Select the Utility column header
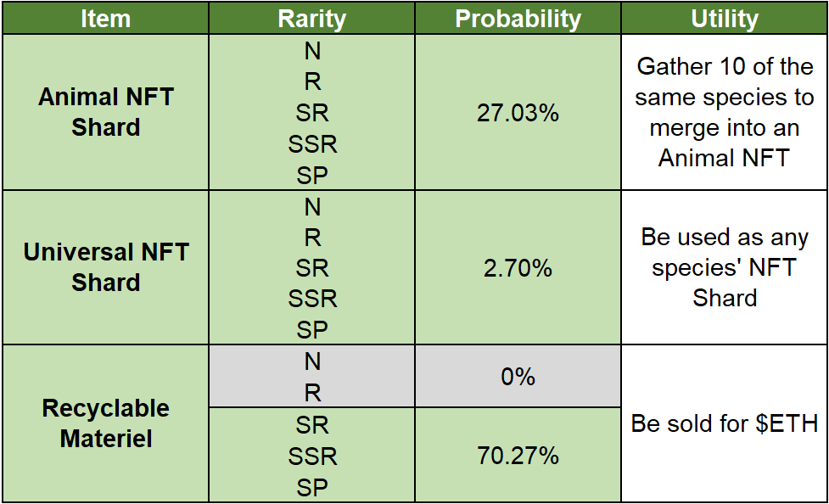The image size is (829, 504). pyautogui.click(x=725, y=19)
